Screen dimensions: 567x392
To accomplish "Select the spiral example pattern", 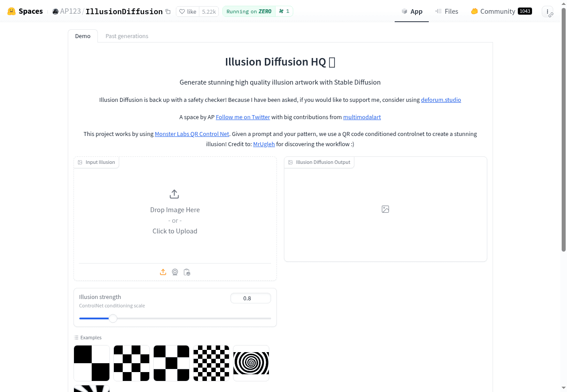I will click(251, 363).
